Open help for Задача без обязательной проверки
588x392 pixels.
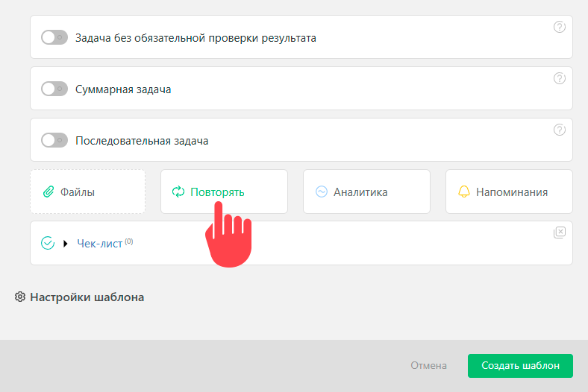(559, 27)
